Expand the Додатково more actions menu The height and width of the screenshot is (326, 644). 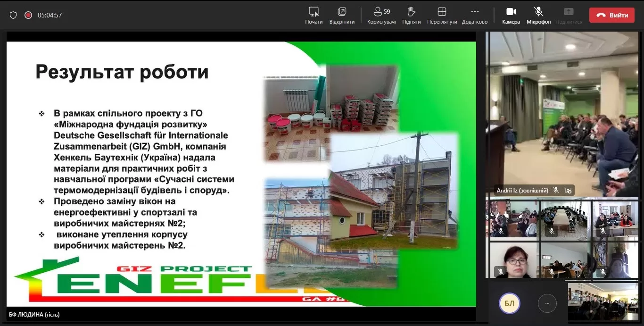click(475, 15)
